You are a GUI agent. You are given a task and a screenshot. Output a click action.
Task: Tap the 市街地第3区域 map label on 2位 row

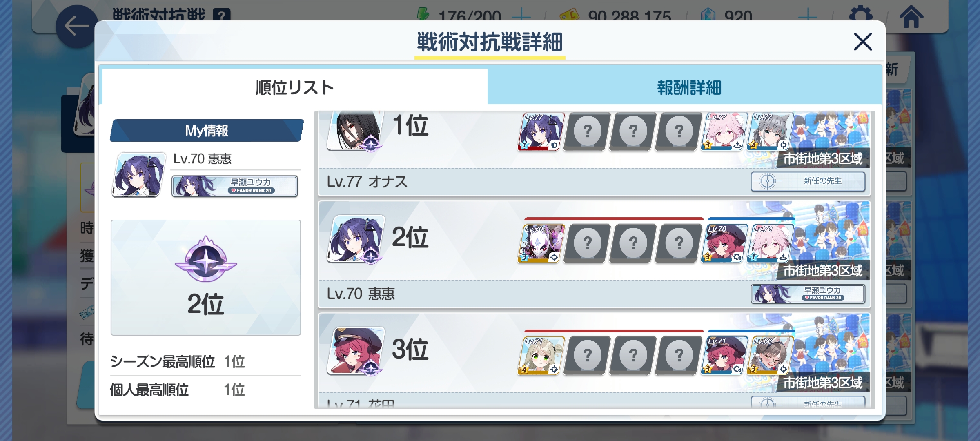(x=822, y=270)
